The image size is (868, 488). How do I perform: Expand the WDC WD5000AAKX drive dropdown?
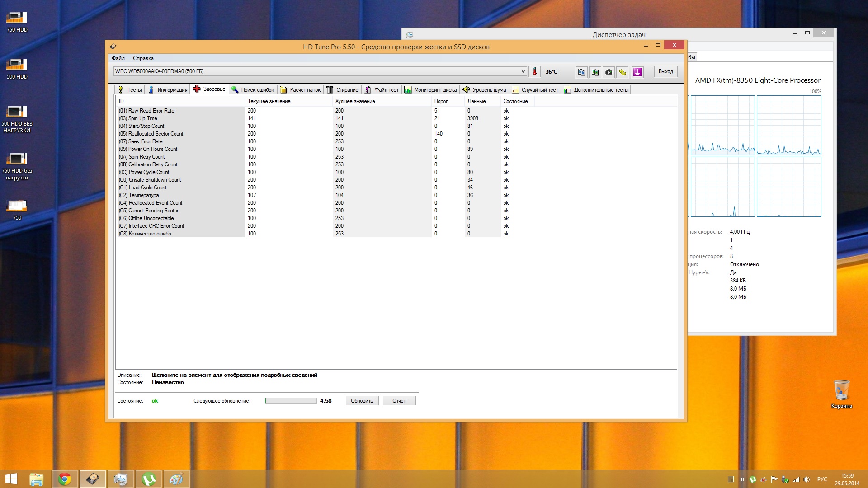point(523,71)
